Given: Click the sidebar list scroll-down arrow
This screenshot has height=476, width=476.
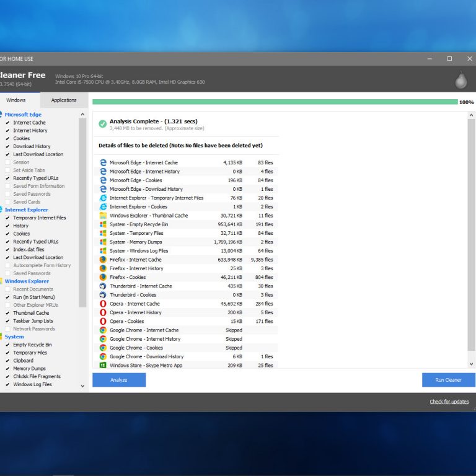Looking at the screenshot, I should point(82,386).
